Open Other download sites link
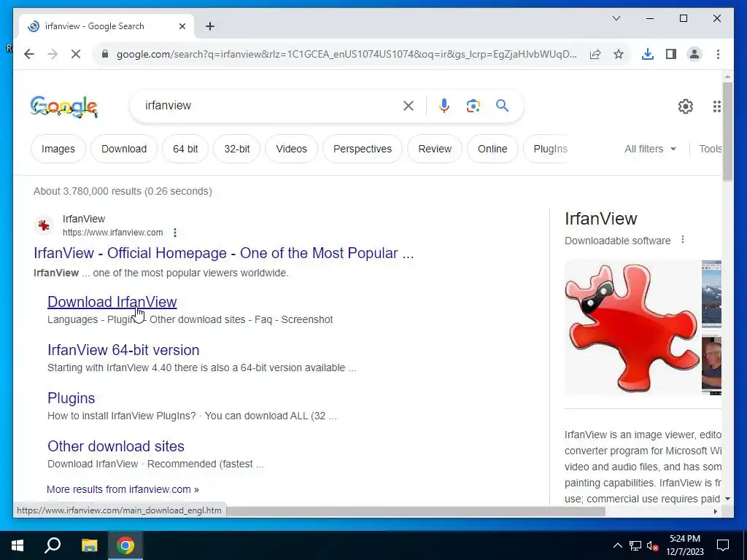Viewport: 747px width, 560px height. coord(116,446)
